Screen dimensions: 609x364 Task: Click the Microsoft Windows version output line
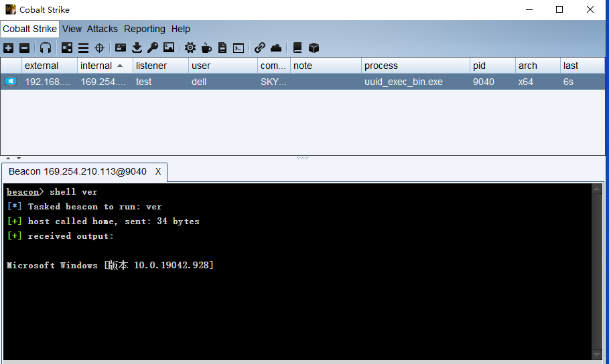click(110, 265)
